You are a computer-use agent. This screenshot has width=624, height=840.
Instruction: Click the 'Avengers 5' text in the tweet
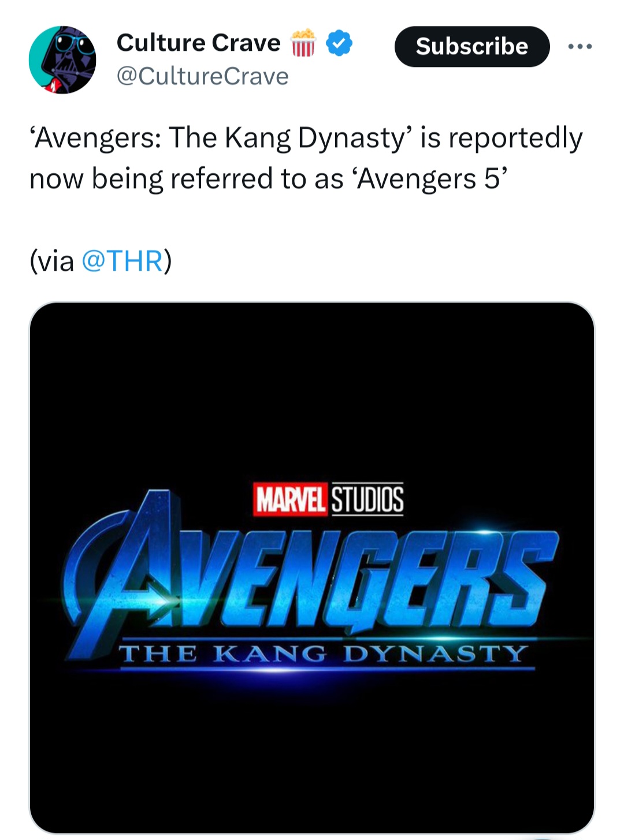[x=432, y=179]
